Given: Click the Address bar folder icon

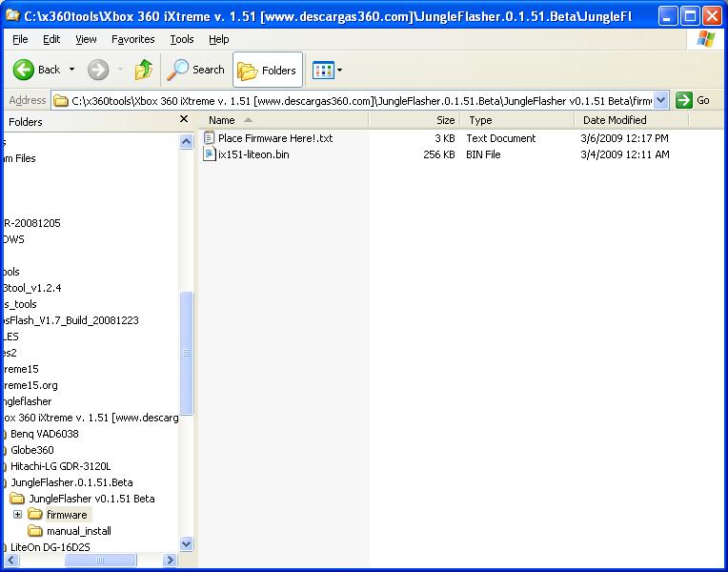Looking at the screenshot, I should coord(60,101).
